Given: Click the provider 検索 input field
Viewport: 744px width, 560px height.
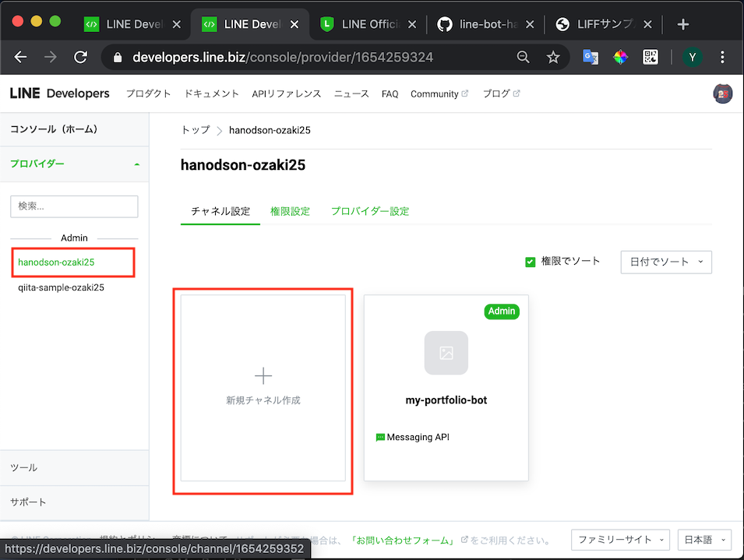Looking at the screenshot, I should (x=74, y=206).
